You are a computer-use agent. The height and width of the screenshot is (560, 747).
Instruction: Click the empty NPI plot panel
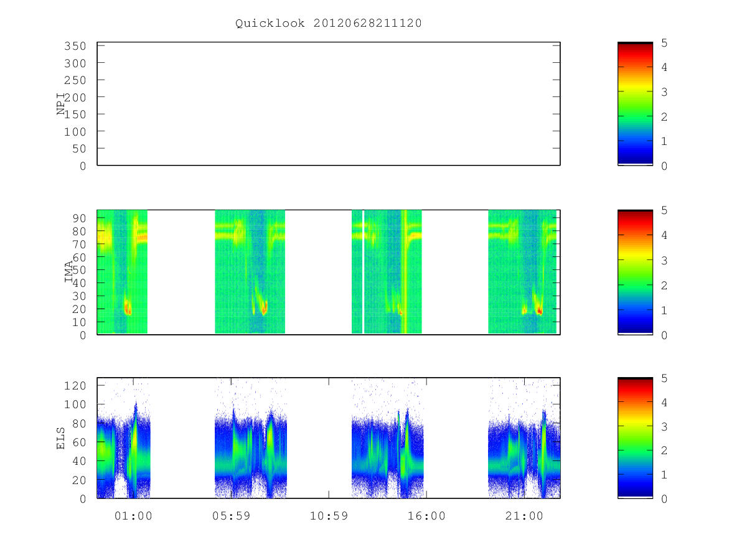(329, 104)
